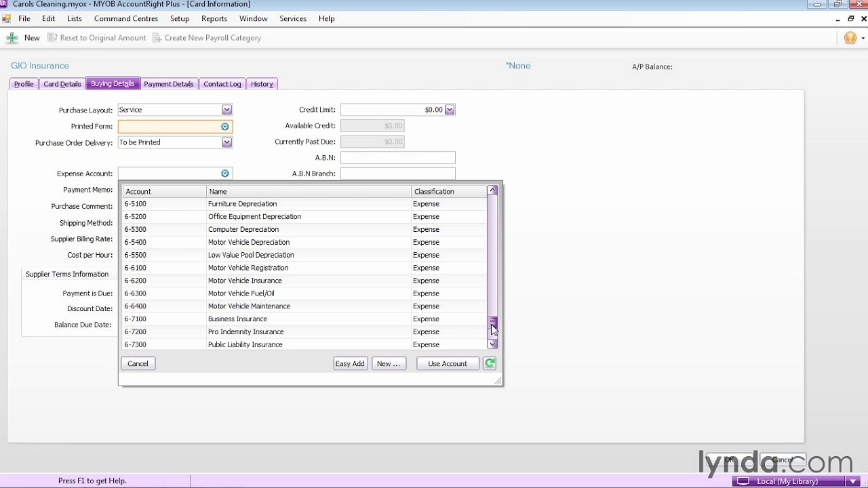Select the Motor Vehicle Registration account
This screenshot has height=488, width=868.
tap(304, 268)
